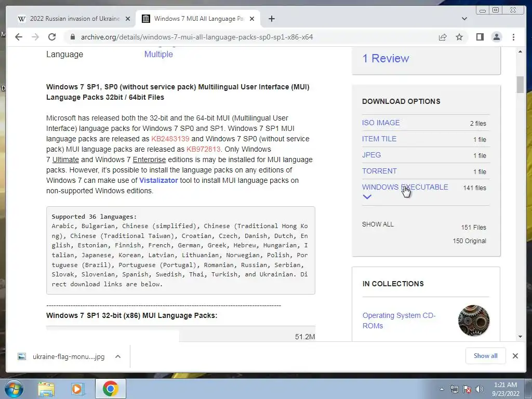This screenshot has height=399, width=532.
Task: Click SHOW ALL download files
Action: point(378,224)
